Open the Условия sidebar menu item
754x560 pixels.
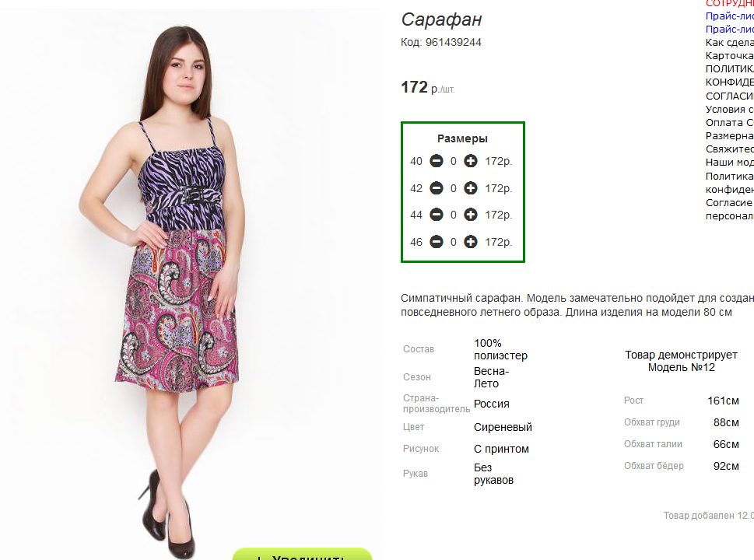tap(729, 109)
